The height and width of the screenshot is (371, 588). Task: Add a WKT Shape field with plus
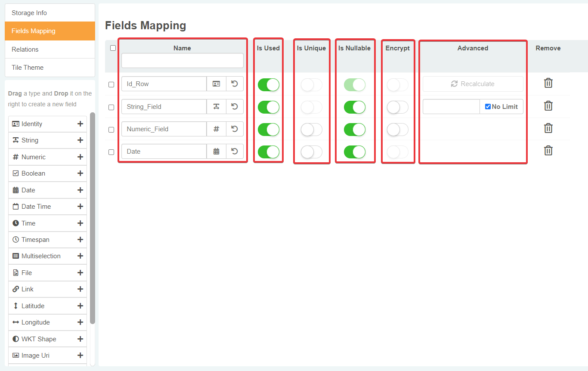pyautogui.click(x=80, y=339)
